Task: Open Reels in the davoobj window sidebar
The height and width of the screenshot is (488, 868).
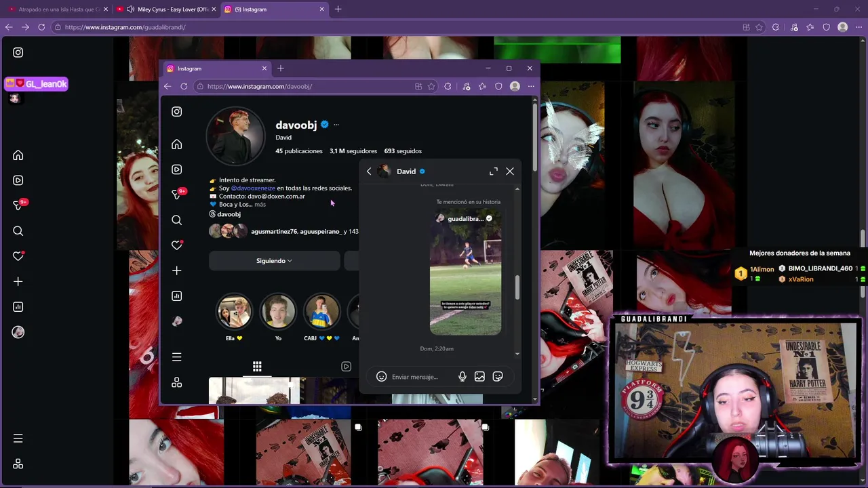Action: click(x=176, y=169)
